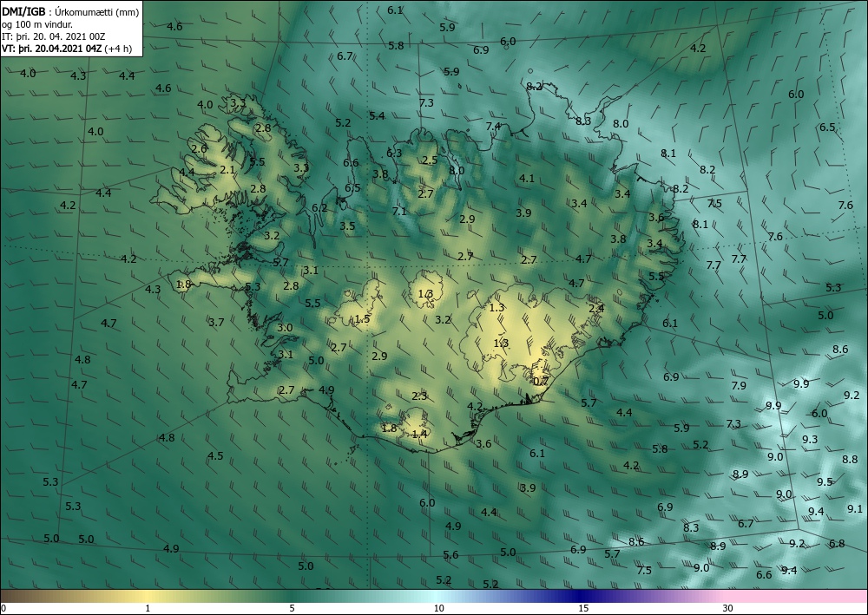This screenshot has width=868, height=615.
Task: Click the 7.4 value on the map
Action: [x=493, y=126]
